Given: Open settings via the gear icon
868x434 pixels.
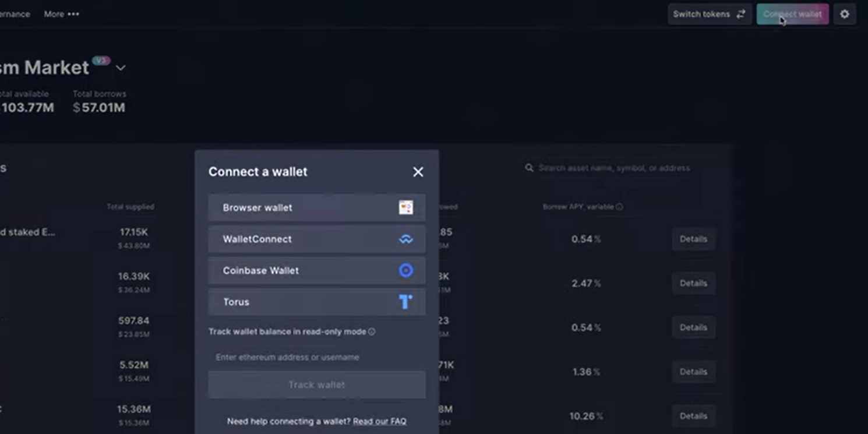Looking at the screenshot, I should point(844,14).
